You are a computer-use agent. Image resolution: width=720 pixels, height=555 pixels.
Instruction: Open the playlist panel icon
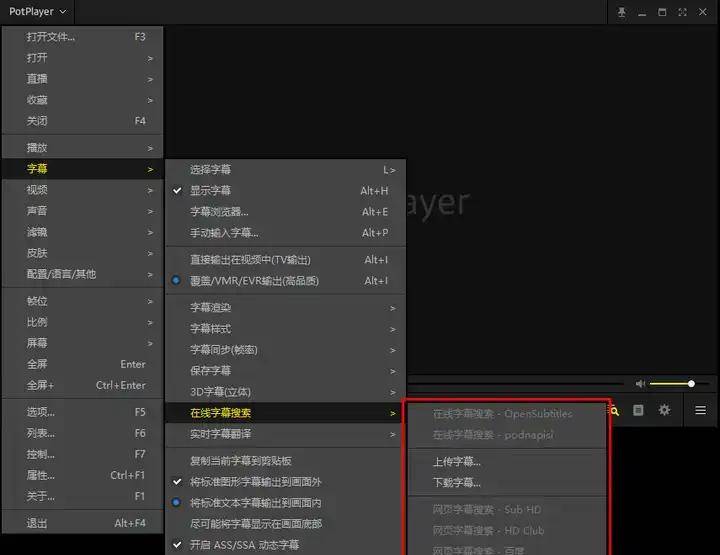pyautogui.click(x=638, y=410)
